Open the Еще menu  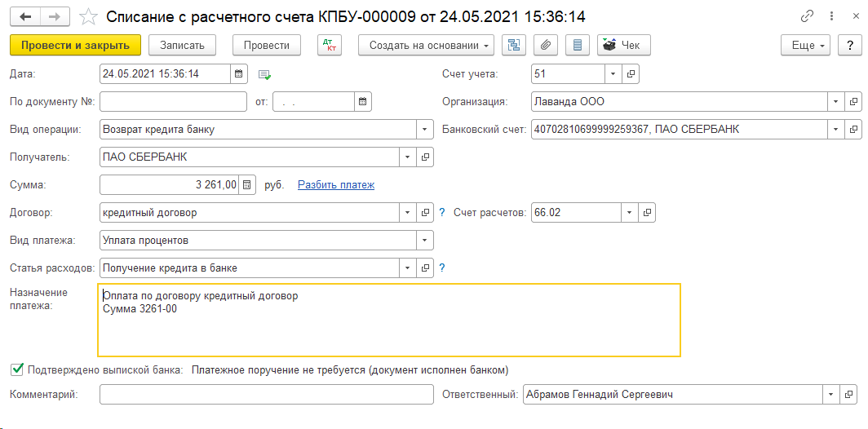coord(806,46)
